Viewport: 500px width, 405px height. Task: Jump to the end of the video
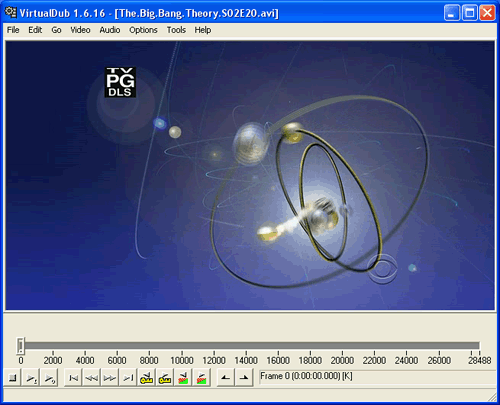[128, 378]
